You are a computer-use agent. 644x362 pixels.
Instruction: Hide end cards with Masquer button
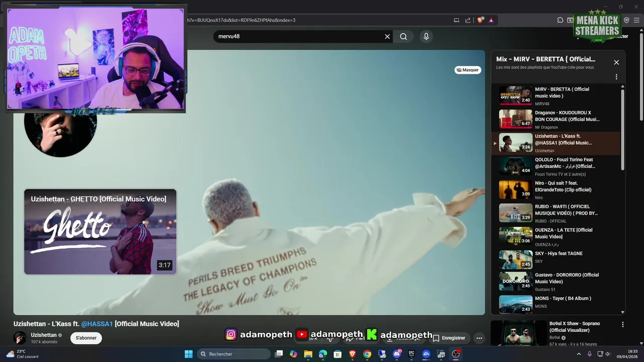tap(468, 70)
